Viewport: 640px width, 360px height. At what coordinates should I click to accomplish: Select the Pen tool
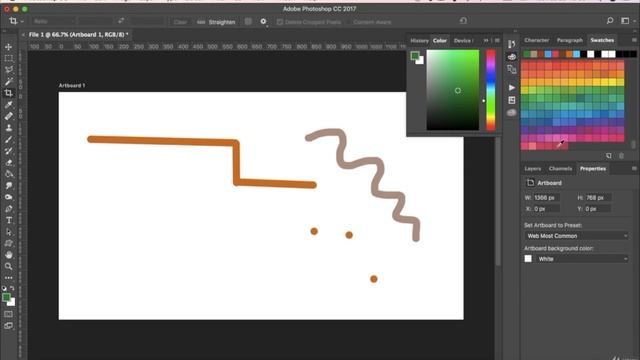[9, 209]
